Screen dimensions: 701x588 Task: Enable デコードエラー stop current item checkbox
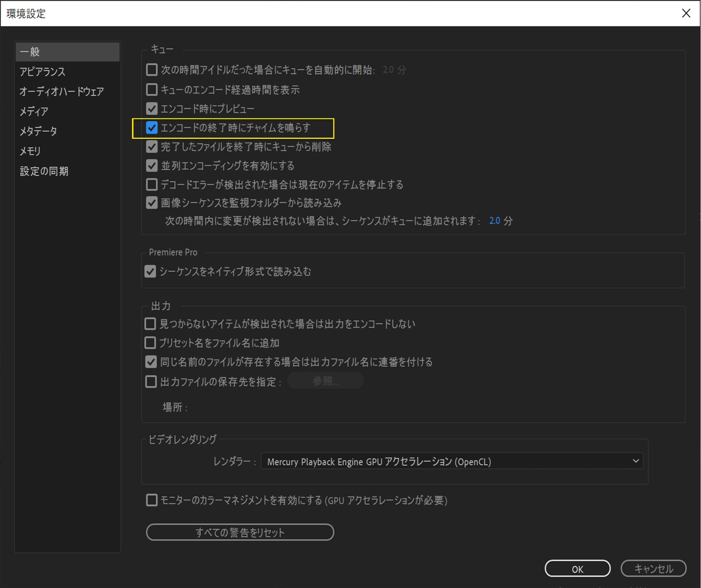(x=152, y=184)
